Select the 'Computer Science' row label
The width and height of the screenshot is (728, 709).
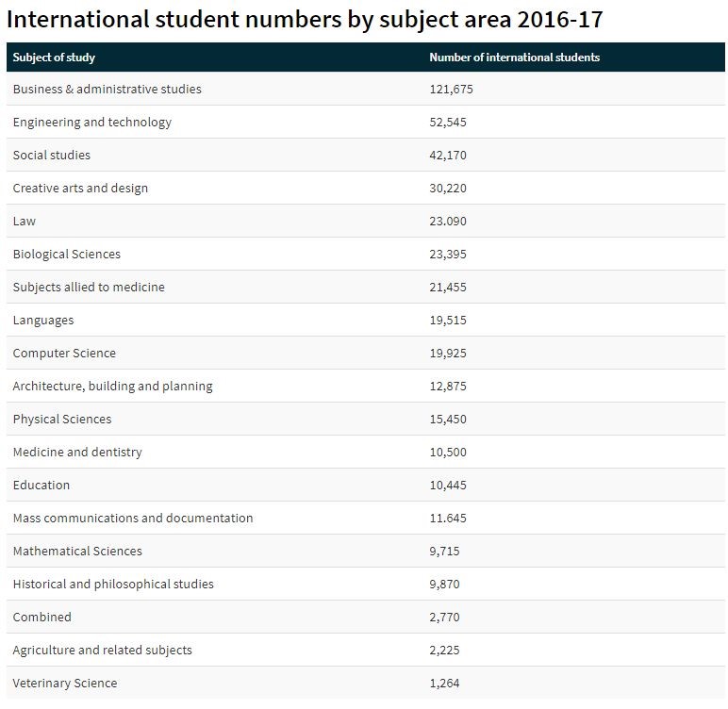pos(64,354)
